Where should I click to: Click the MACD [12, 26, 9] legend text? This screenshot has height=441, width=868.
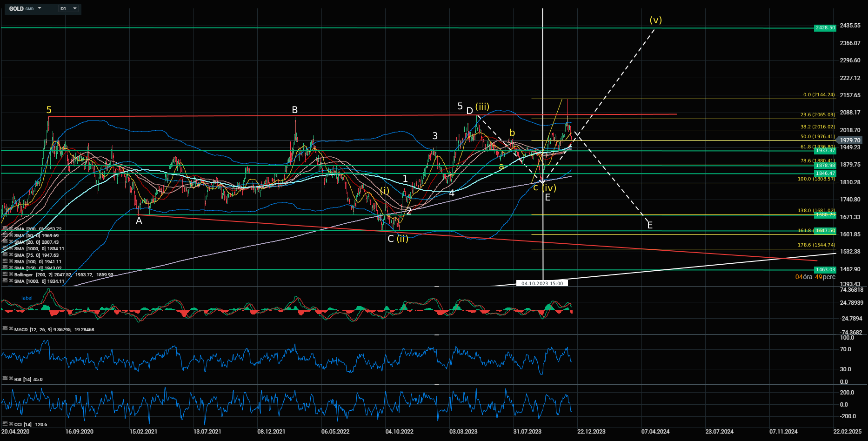(54, 330)
